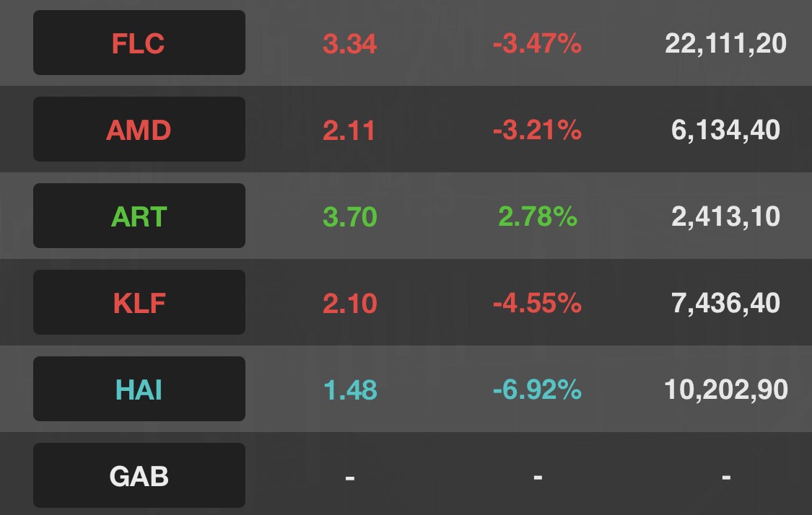Image resolution: width=812 pixels, height=515 pixels.
Task: Click FLC volume 22,111,20
Action: [725, 44]
